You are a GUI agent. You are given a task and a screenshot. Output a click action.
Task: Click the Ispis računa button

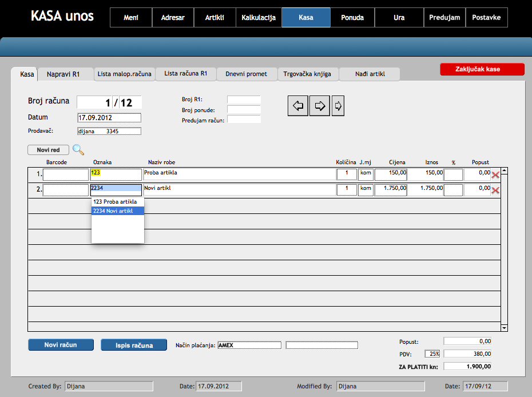point(134,345)
